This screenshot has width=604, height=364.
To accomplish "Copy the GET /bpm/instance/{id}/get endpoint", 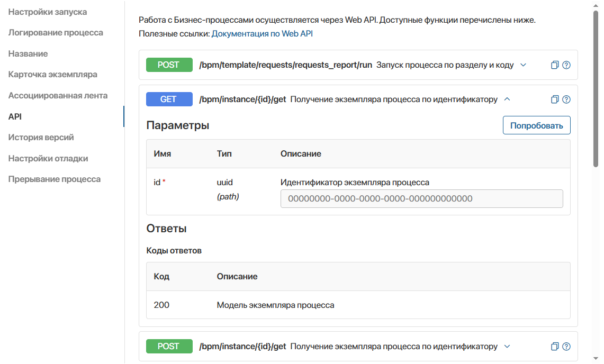I will point(555,99).
